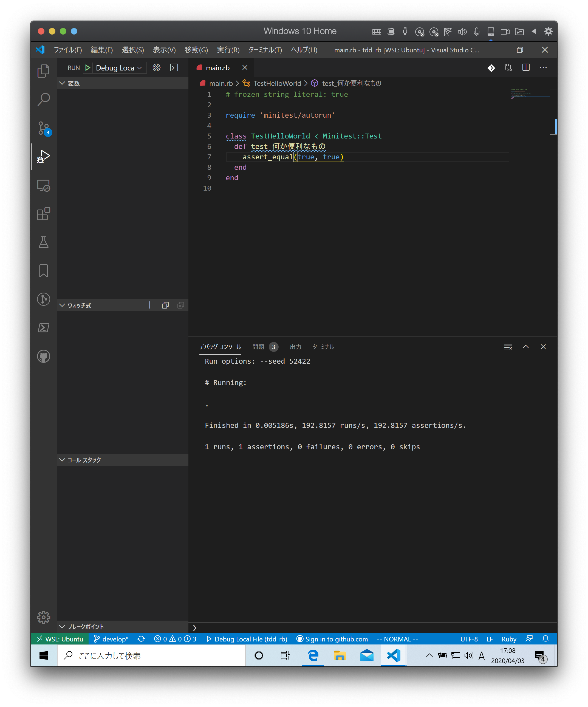Screen dimensions: 588x707
Task: Click the Windows taskbar search box
Action: tap(152, 655)
